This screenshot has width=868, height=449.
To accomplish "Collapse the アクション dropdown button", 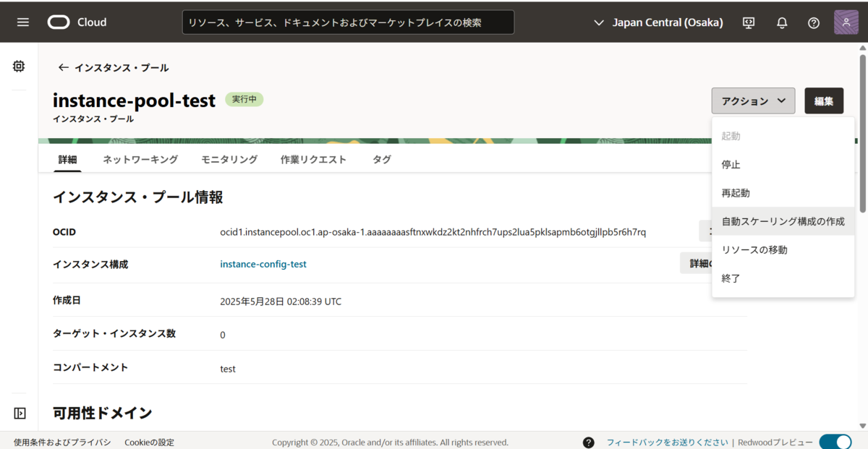I will coord(753,101).
